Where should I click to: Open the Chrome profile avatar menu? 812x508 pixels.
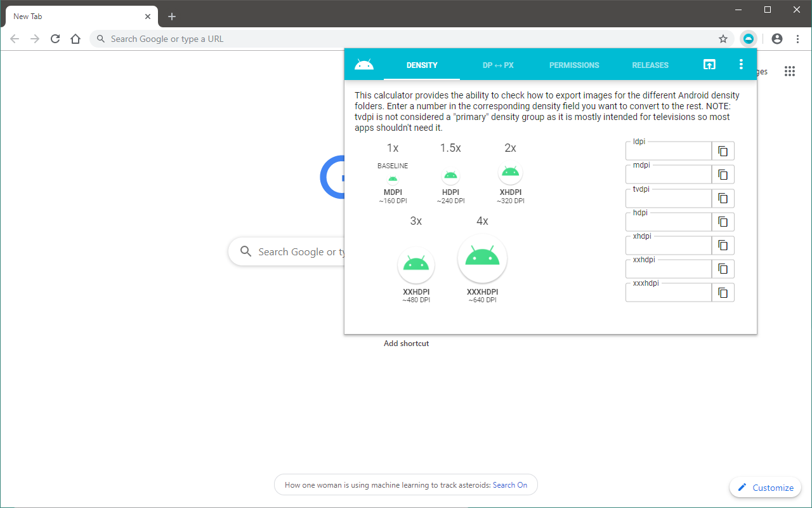[777, 39]
